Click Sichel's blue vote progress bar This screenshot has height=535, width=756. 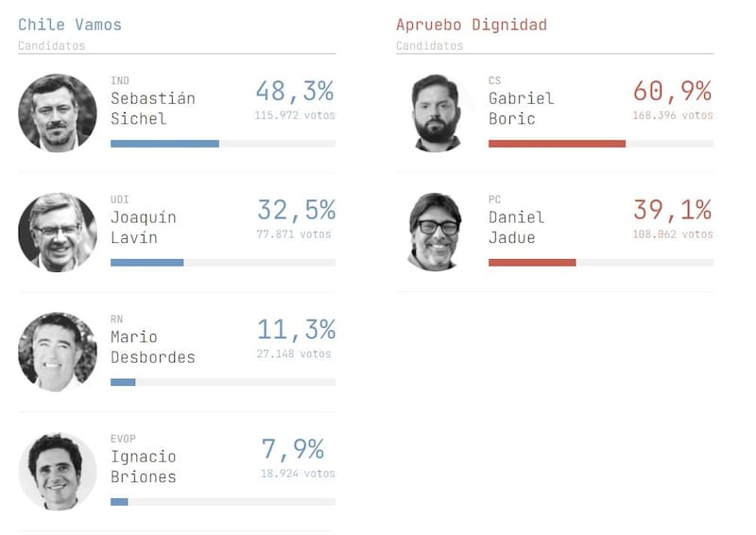[164, 144]
